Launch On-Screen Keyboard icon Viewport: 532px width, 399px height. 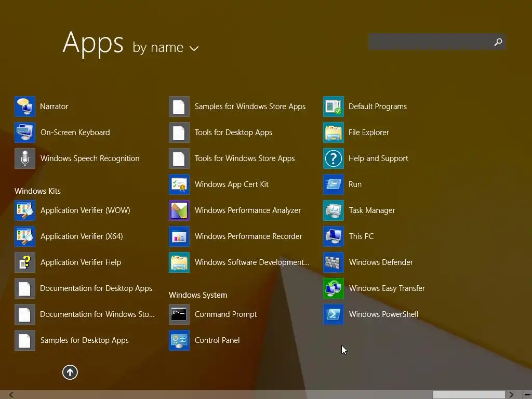pyautogui.click(x=25, y=132)
